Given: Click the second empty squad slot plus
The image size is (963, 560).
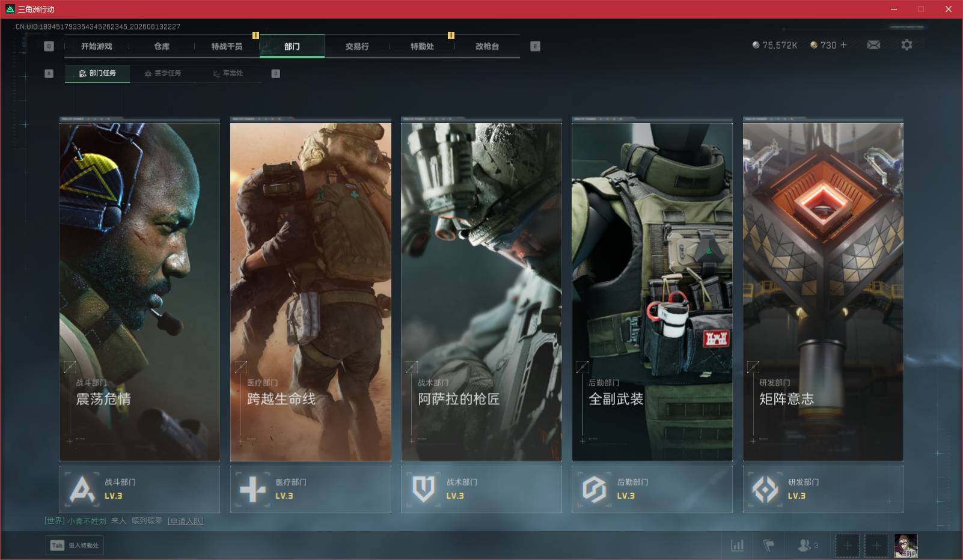Looking at the screenshot, I should [876, 546].
